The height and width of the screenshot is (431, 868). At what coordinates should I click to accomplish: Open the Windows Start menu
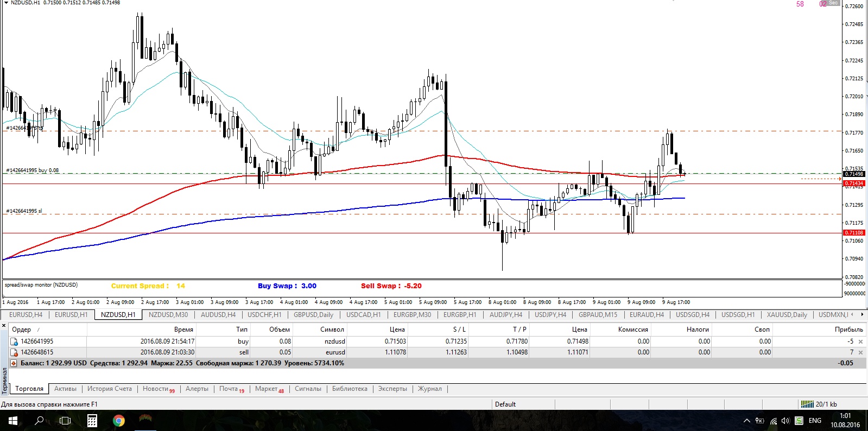pos(13,421)
